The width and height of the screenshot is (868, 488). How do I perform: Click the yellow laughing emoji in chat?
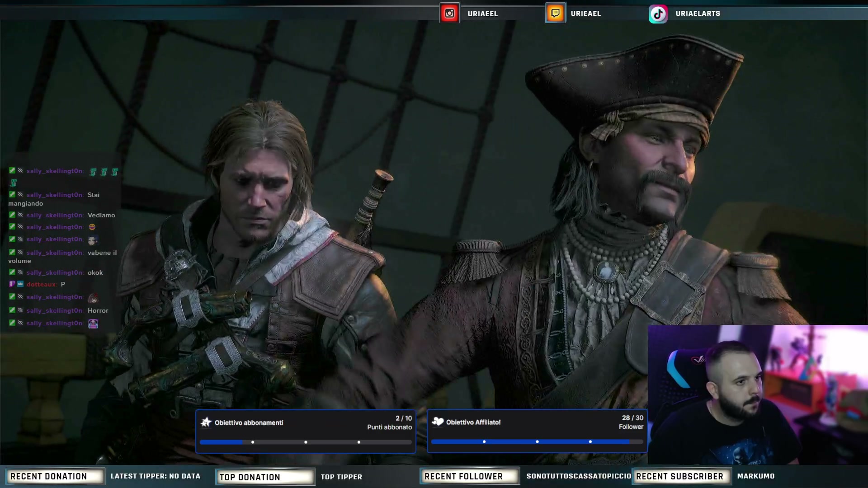(x=92, y=227)
